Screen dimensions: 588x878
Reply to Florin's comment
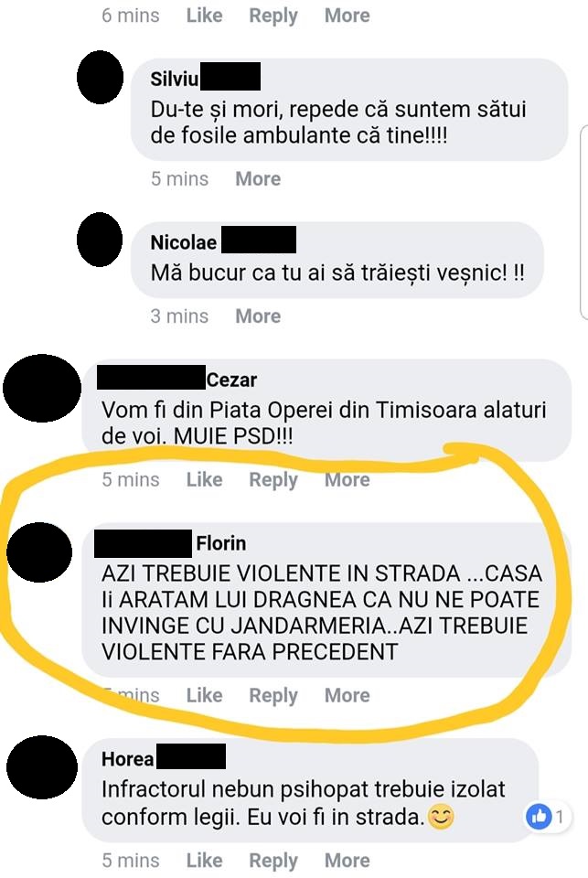[x=273, y=695]
